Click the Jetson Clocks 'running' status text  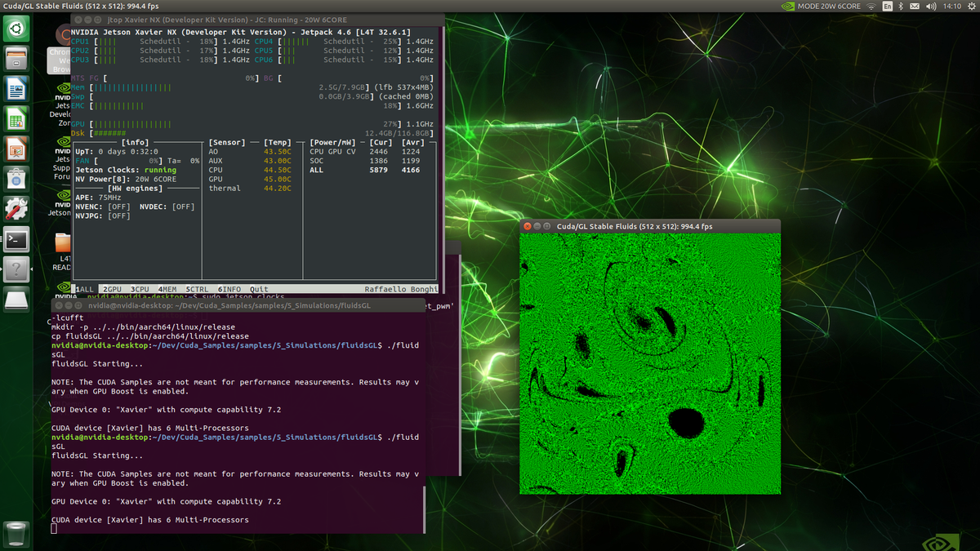(x=160, y=170)
